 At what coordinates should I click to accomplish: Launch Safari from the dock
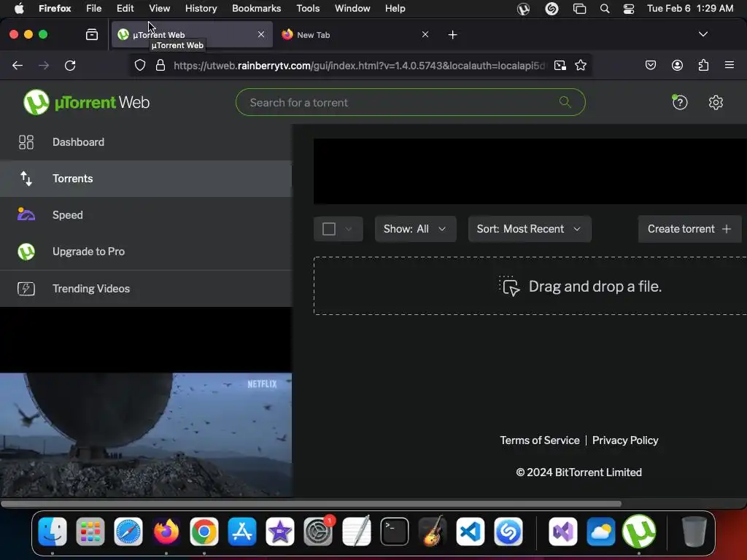(x=128, y=532)
